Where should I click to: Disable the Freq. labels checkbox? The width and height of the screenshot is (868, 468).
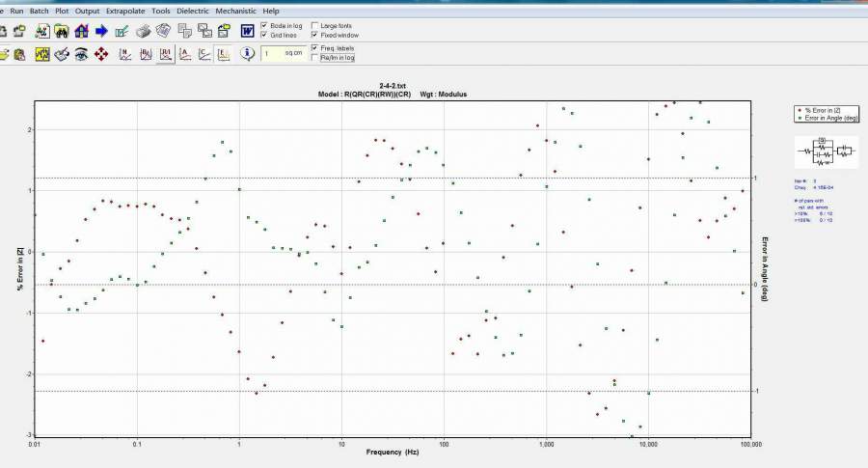pyautogui.click(x=315, y=48)
